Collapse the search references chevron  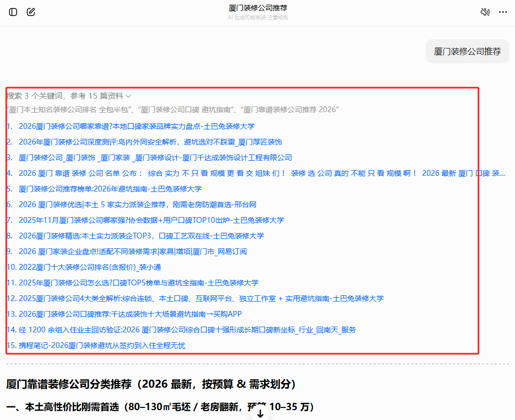tap(128, 96)
